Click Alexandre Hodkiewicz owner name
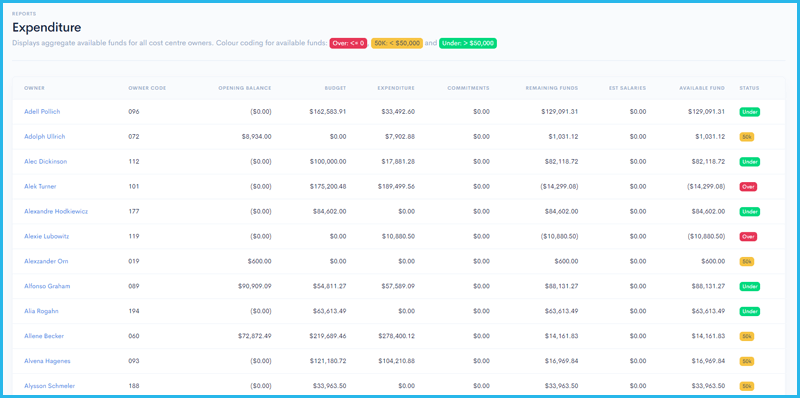 56,211
